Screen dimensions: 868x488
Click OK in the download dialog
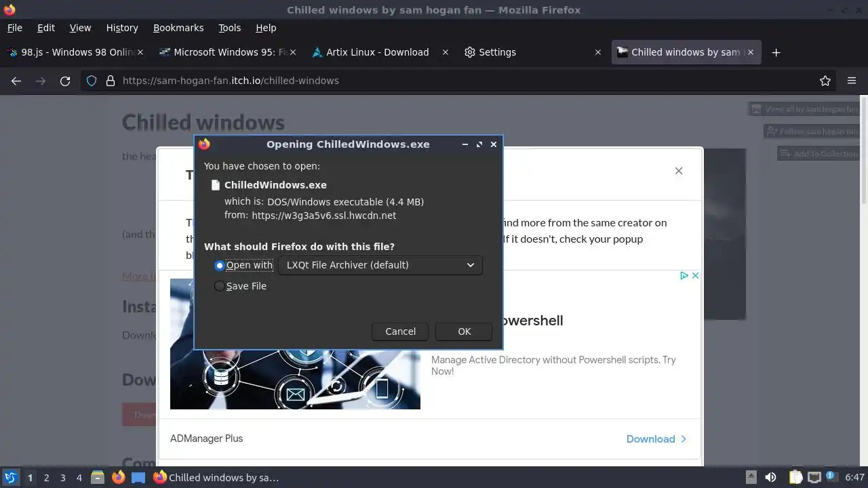(x=464, y=331)
